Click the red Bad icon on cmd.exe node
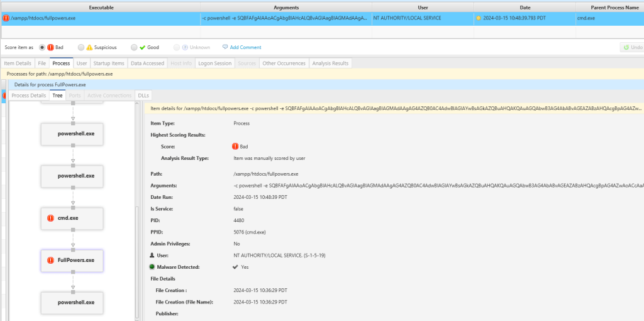Image resolution: width=644 pixels, height=321 pixels. pyautogui.click(x=51, y=218)
